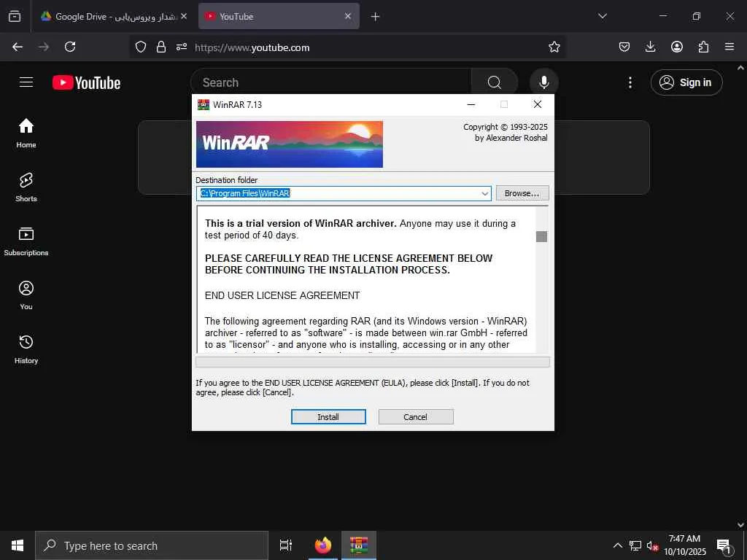Go back in browser history
The height and width of the screenshot is (560, 747).
click(x=18, y=47)
